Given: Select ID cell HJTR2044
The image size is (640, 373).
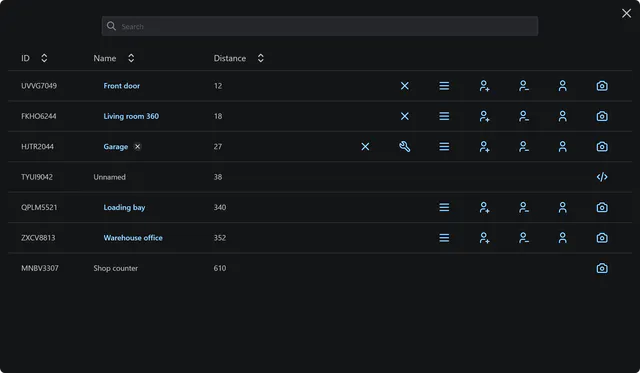Looking at the screenshot, I should coord(37,147).
